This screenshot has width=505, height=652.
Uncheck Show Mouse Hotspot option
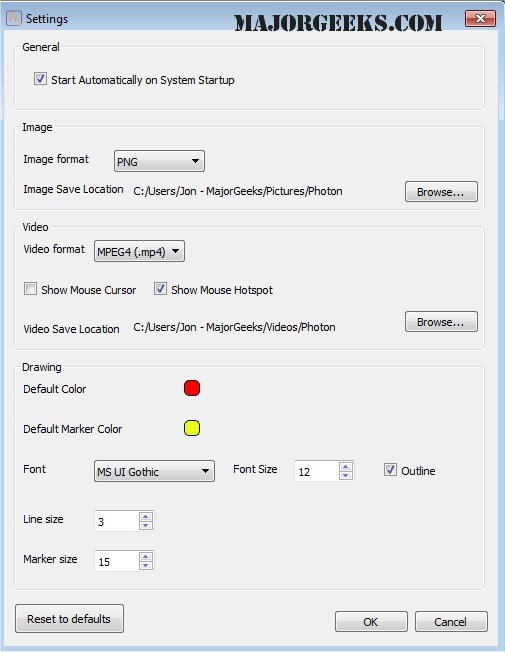tap(160, 289)
